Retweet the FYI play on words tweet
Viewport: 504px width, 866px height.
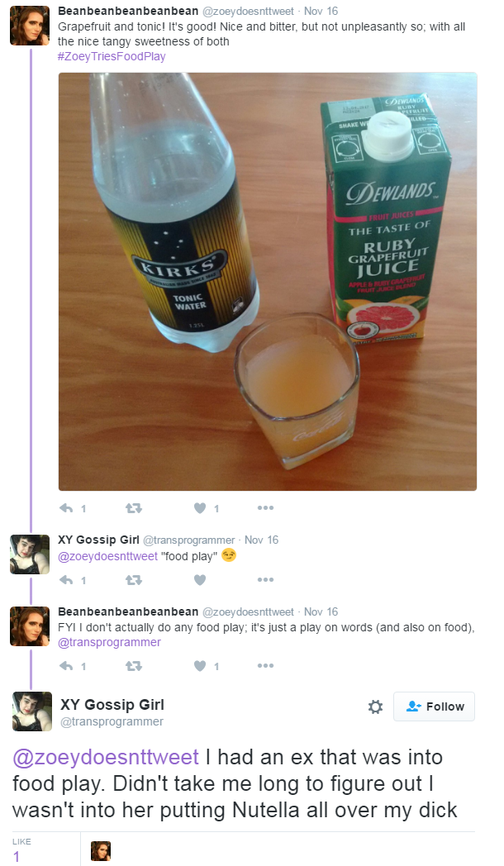134,666
